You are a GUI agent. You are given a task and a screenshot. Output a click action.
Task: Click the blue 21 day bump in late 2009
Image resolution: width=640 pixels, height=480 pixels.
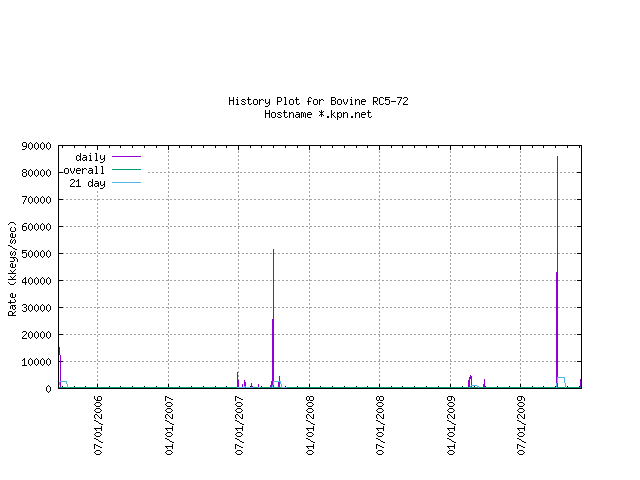561,382
